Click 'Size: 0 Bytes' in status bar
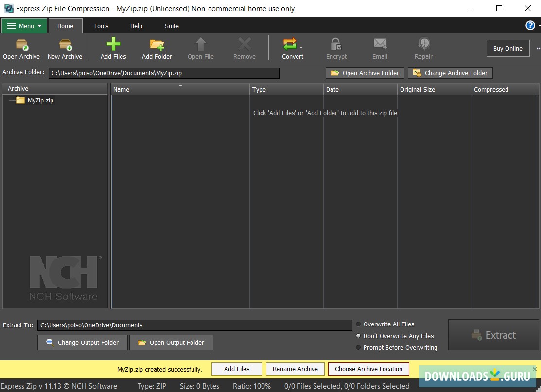This screenshot has width=541, height=392. [x=199, y=386]
